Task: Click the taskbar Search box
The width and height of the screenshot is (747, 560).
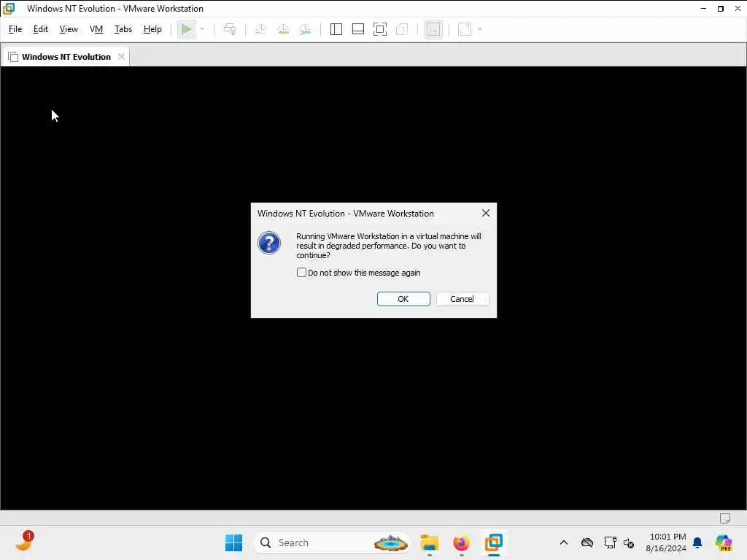Action: click(332, 542)
